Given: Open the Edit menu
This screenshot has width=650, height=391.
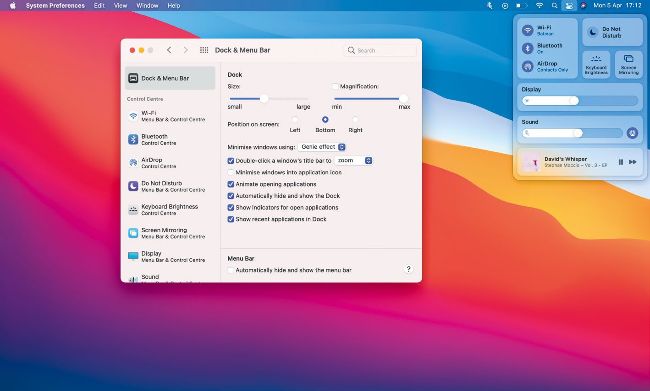Looking at the screenshot, I should (99, 6).
